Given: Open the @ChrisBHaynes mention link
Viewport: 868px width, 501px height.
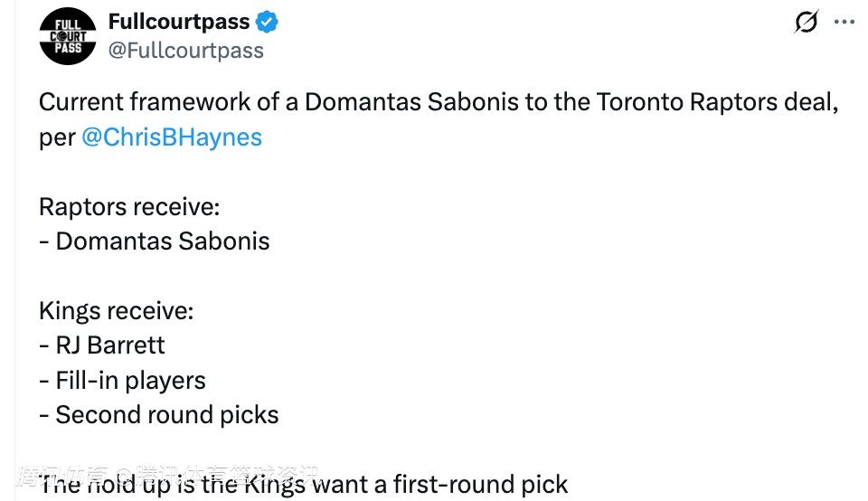Looking at the screenshot, I should tap(172, 137).
